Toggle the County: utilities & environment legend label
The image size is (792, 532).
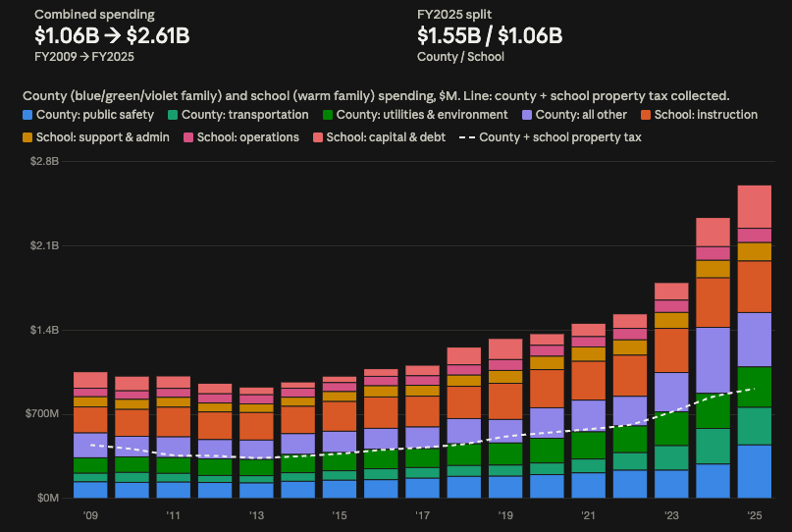[x=422, y=115]
